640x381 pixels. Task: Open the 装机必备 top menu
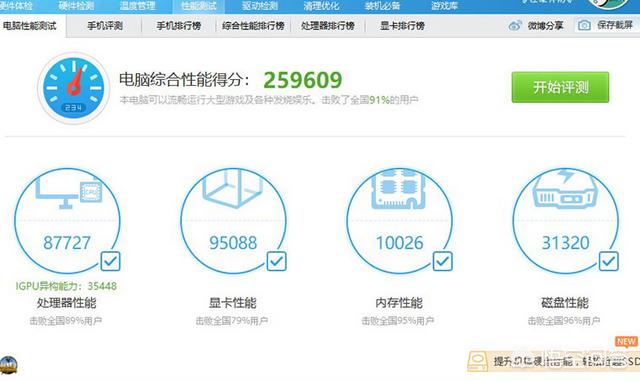(x=382, y=6)
